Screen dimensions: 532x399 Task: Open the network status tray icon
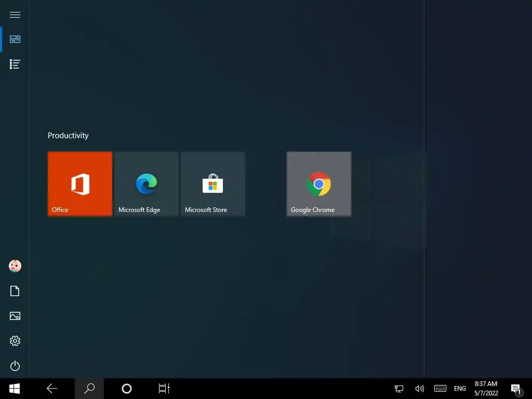399,389
